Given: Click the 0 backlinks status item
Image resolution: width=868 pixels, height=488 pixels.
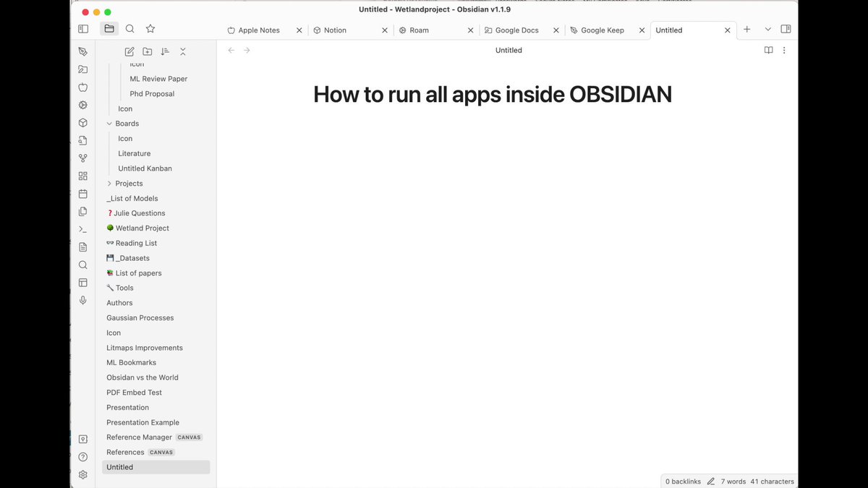Looking at the screenshot, I should coord(683,481).
